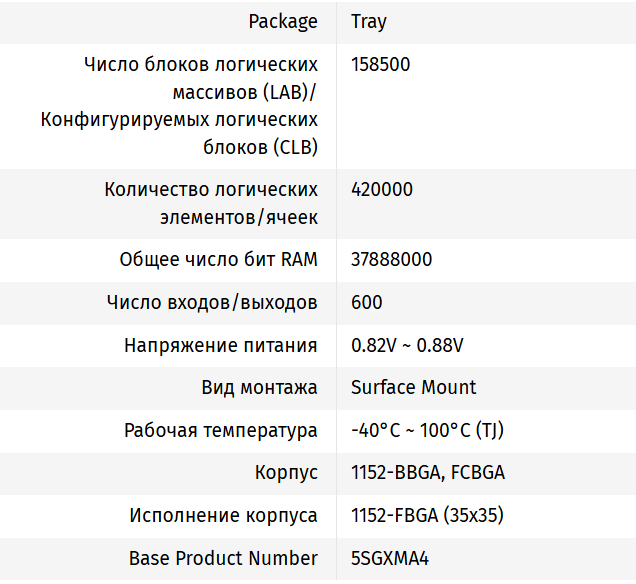Click the "Количество логических элементов/ячеек" label
This screenshot has width=636, height=584.
click(x=211, y=203)
